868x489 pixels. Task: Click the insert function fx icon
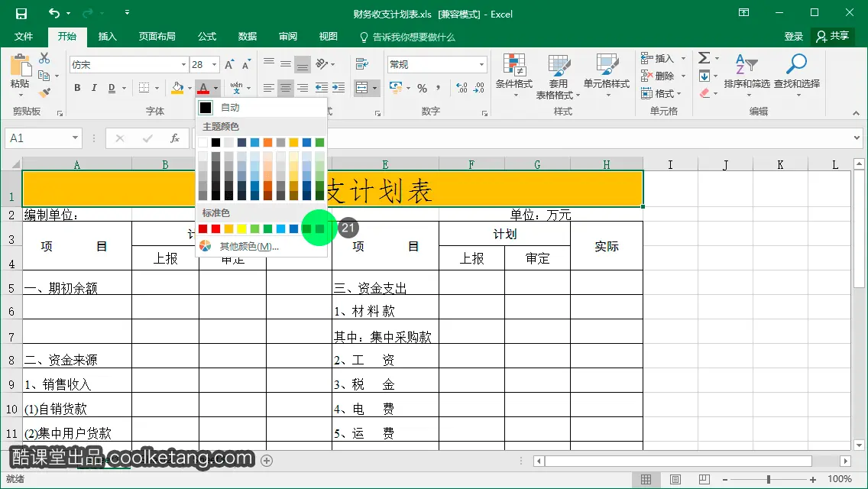(174, 138)
